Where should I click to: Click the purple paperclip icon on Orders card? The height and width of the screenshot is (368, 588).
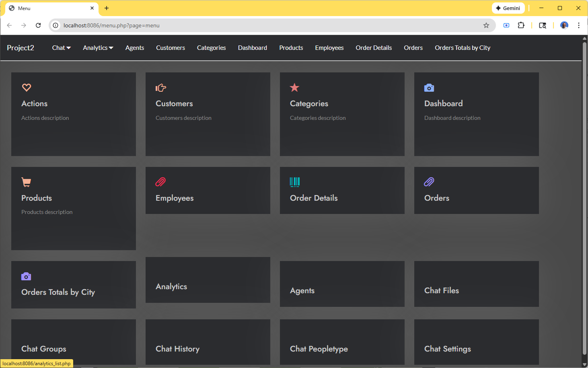click(429, 182)
